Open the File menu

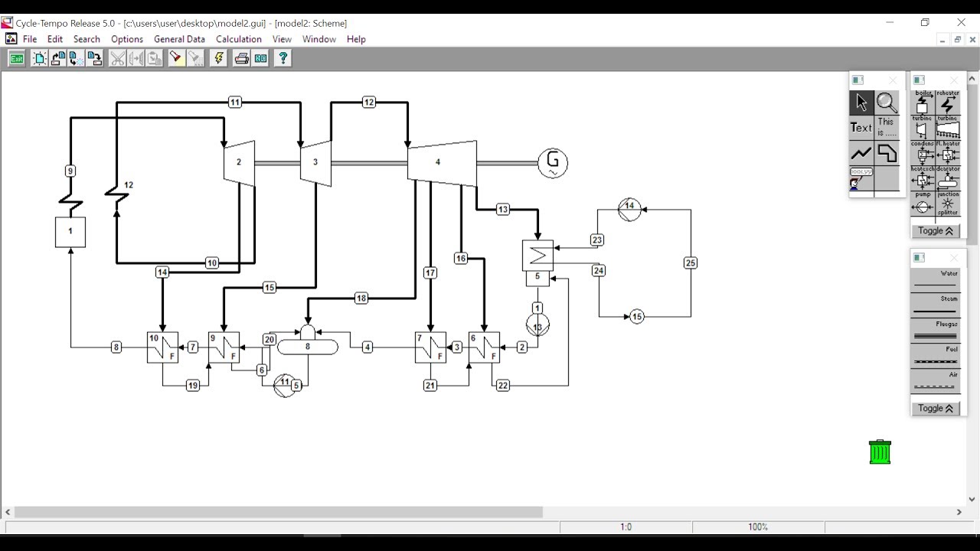[x=30, y=39]
